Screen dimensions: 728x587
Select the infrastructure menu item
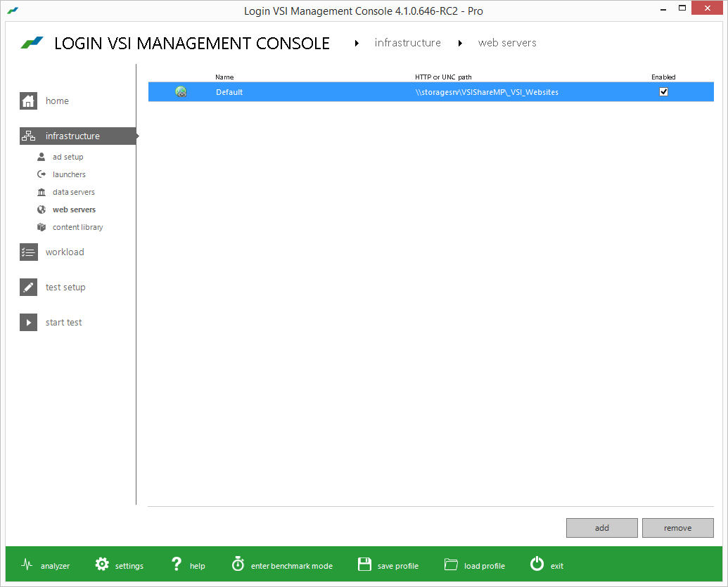pyautogui.click(x=78, y=136)
